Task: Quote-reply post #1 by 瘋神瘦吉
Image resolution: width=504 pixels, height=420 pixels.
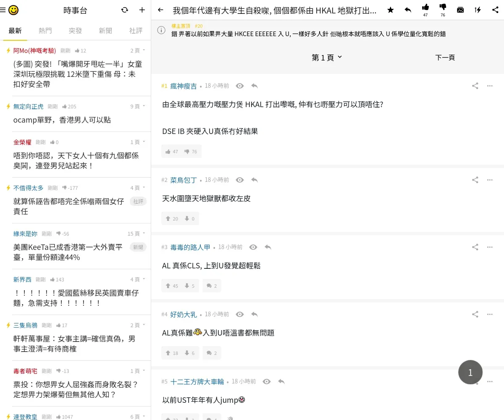Action: pos(255,86)
